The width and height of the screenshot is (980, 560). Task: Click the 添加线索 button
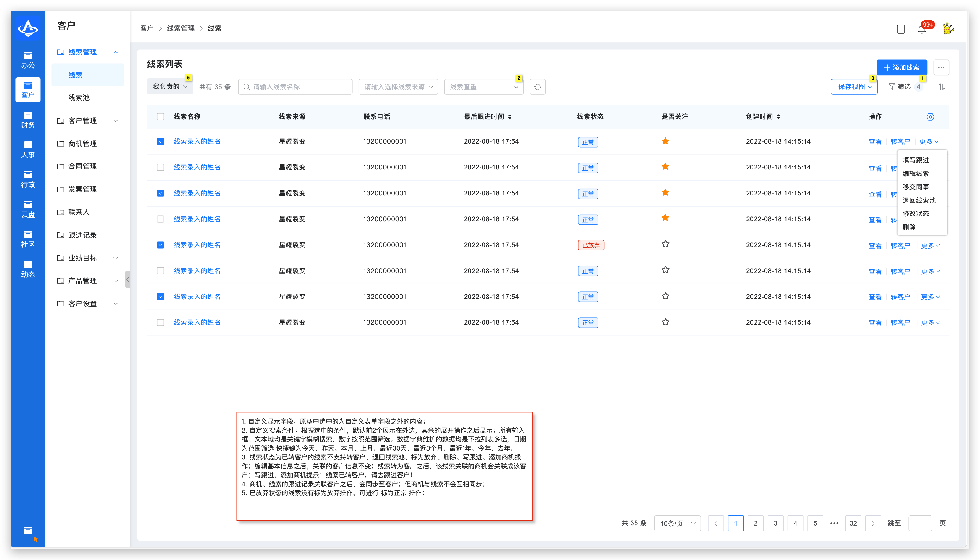click(902, 67)
